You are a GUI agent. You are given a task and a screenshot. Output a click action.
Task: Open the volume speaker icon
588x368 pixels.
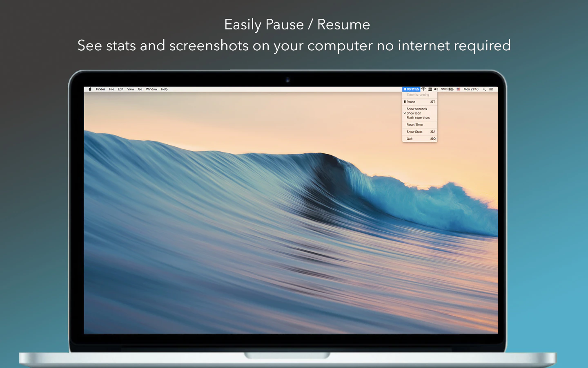[436, 89]
